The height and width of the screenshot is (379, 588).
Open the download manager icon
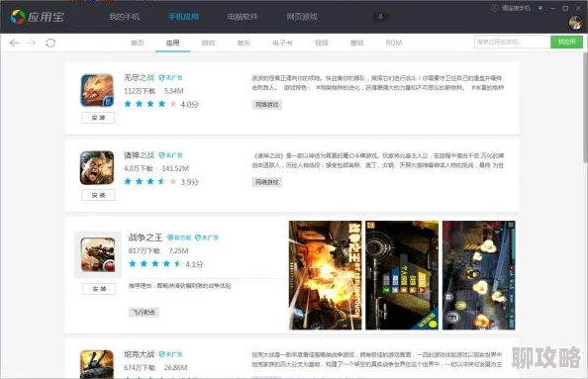click(x=380, y=17)
